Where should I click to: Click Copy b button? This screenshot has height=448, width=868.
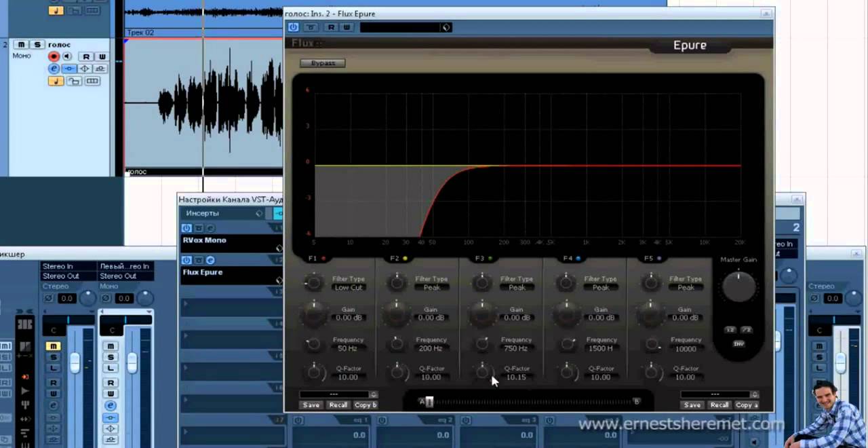(x=365, y=405)
